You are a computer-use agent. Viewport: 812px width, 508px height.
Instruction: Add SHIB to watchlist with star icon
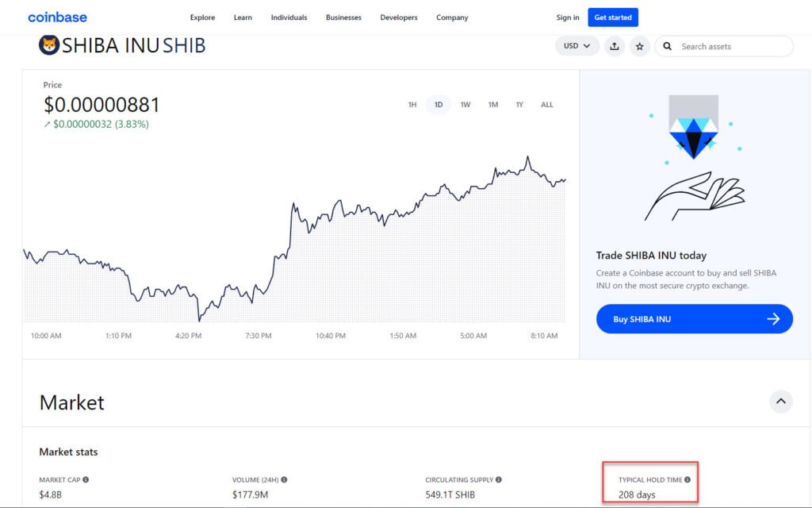[x=640, y=46]
